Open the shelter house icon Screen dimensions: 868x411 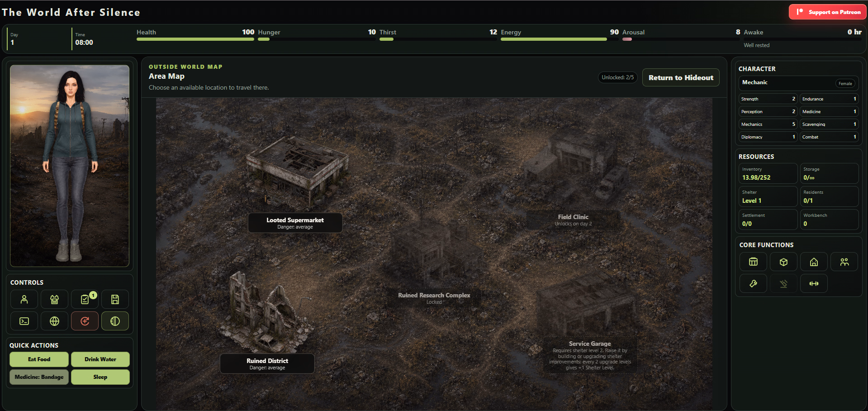pos(814,262)
